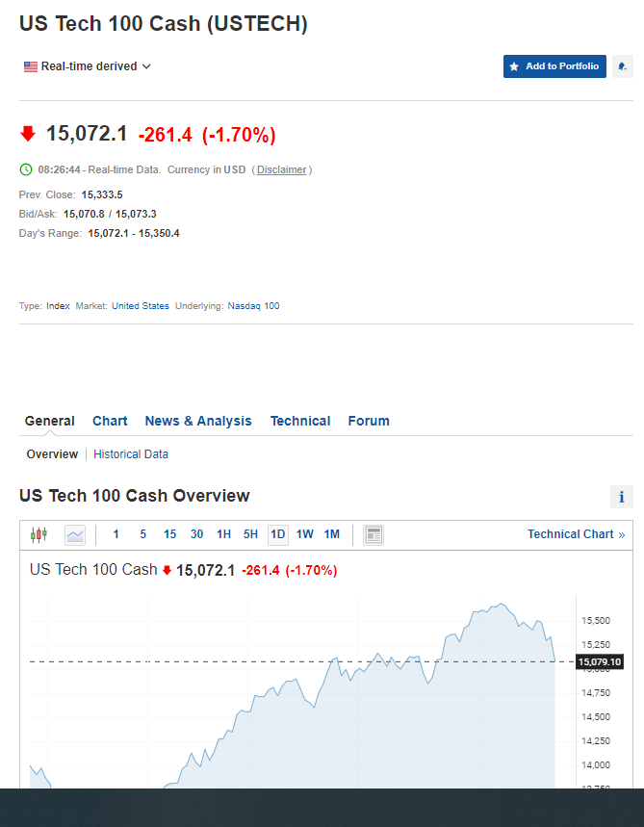This screenshot has width=644, height=827.
Task: Click the red down arrow price indicator
Action: [28, 134]
